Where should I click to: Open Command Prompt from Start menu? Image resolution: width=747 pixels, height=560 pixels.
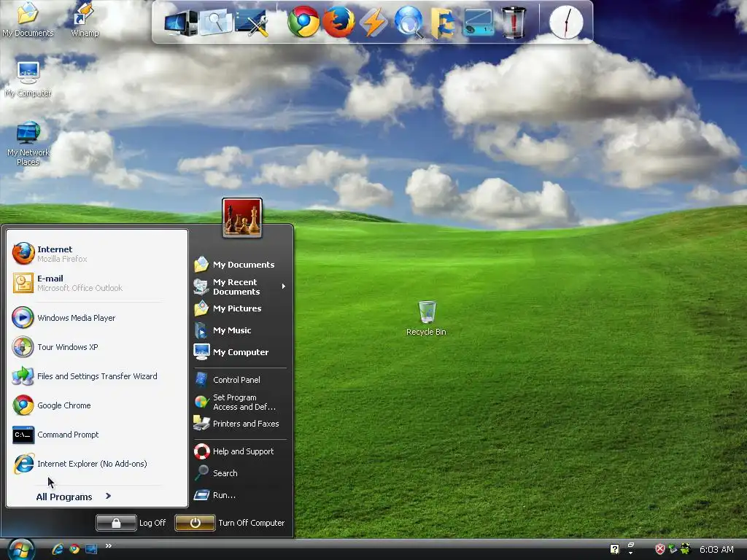(98, 435)
